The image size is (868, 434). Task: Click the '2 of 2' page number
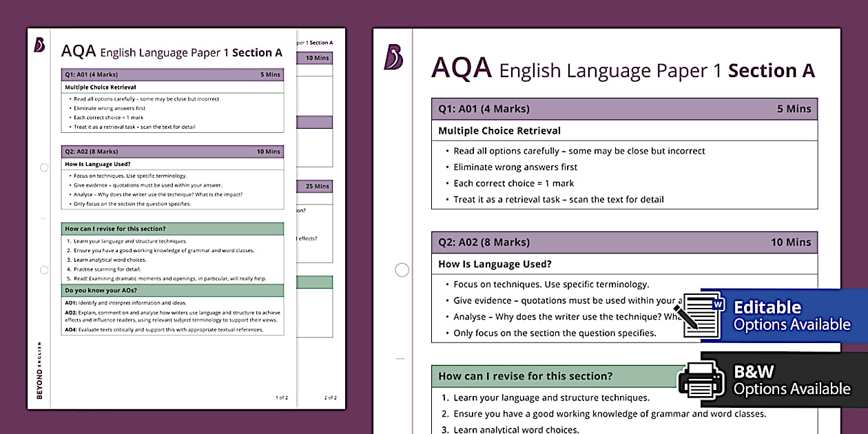tap(331, 397)
